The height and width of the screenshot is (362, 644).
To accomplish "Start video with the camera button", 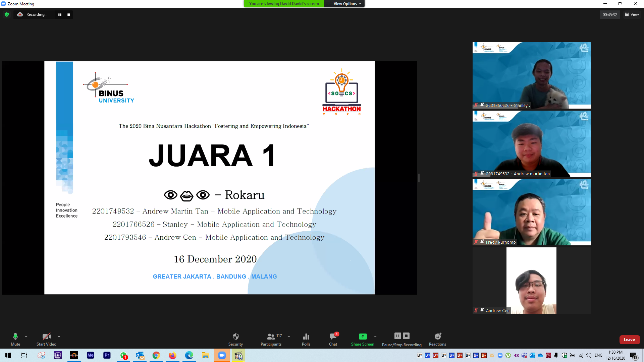I will (x=46, y=339).
